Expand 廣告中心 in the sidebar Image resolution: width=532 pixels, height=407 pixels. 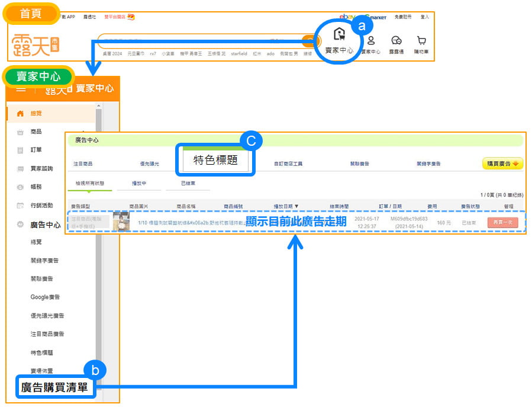45,225
